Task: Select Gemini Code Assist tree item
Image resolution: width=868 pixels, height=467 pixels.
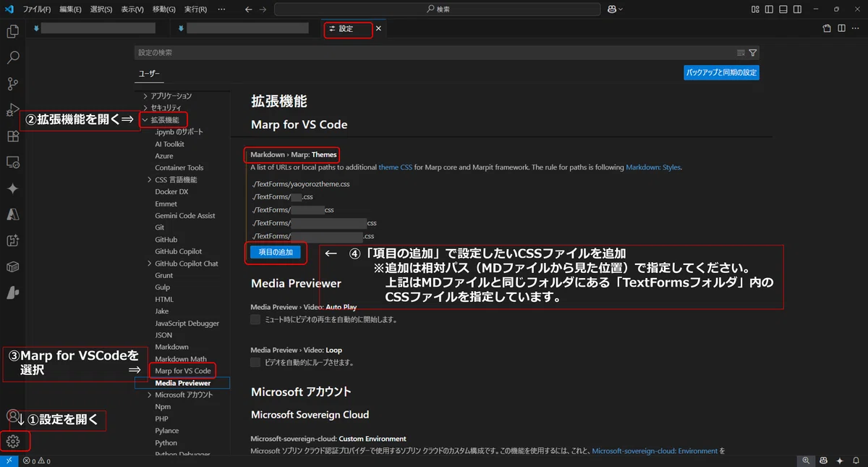Action: pos(185,216)
